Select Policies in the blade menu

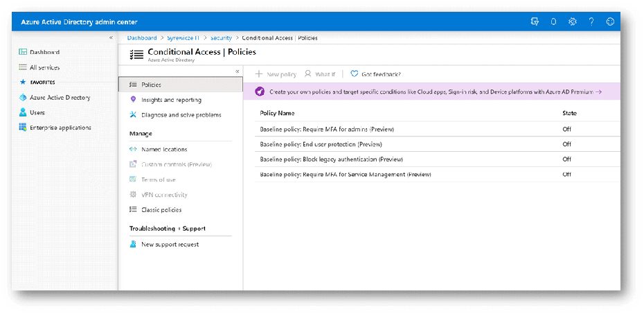pyautogui.click(x=181, y=85)
